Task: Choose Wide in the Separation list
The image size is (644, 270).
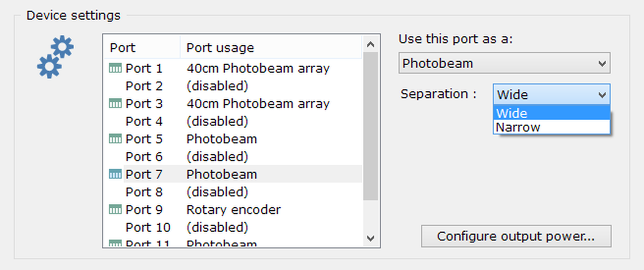Action: (512, 113)
